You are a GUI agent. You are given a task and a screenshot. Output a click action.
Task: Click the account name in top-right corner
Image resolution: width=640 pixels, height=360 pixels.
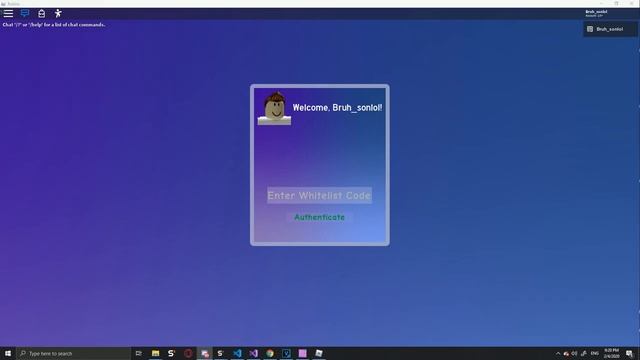(x=596, y=12)
